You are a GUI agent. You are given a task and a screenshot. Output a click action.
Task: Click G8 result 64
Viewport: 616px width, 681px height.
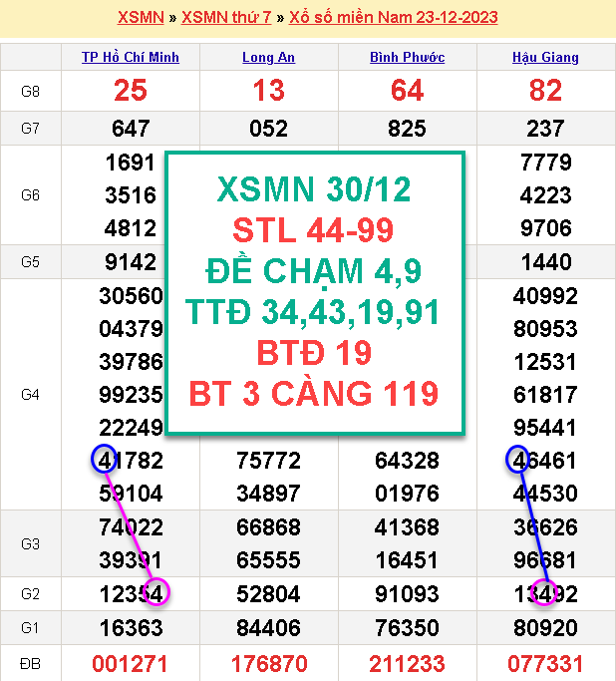(408, 91)
